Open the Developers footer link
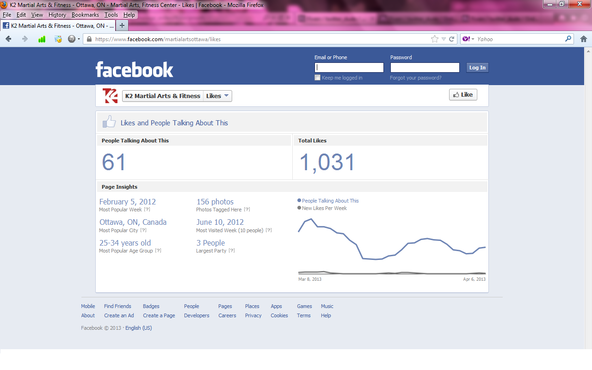This screenshot has width=592, height=370. click(x=196, y=316)
